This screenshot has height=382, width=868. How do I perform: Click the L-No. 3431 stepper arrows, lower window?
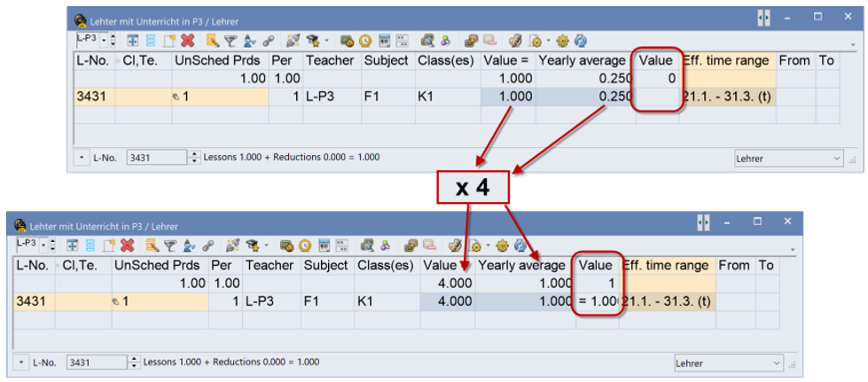click(x=134, y=363)
